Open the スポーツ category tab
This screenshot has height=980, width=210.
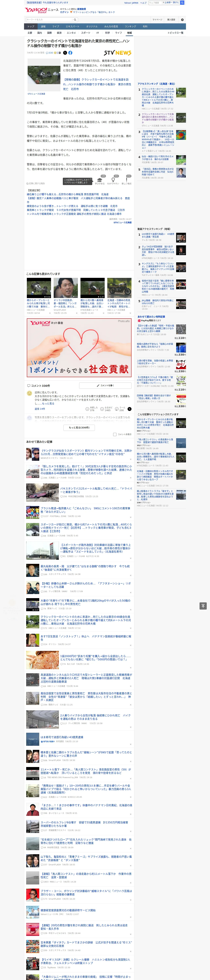coord(86,33)
